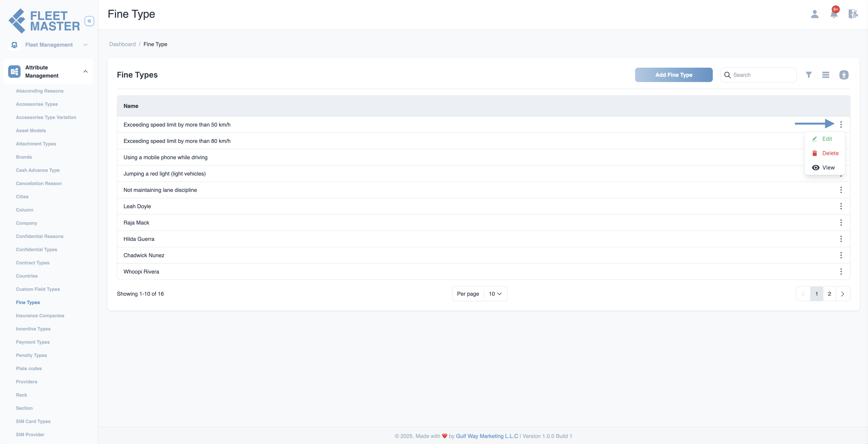Open Accessories Types in sidebar
Image resolution: width=868 pixels, height=444 pixels.
37,104
